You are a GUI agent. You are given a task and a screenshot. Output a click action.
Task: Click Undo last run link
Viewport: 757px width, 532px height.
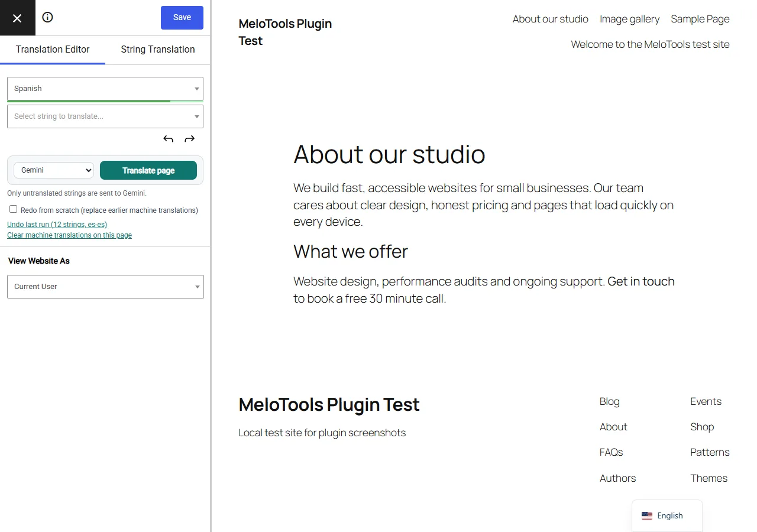pyautogui.click(x=57, y=225)
